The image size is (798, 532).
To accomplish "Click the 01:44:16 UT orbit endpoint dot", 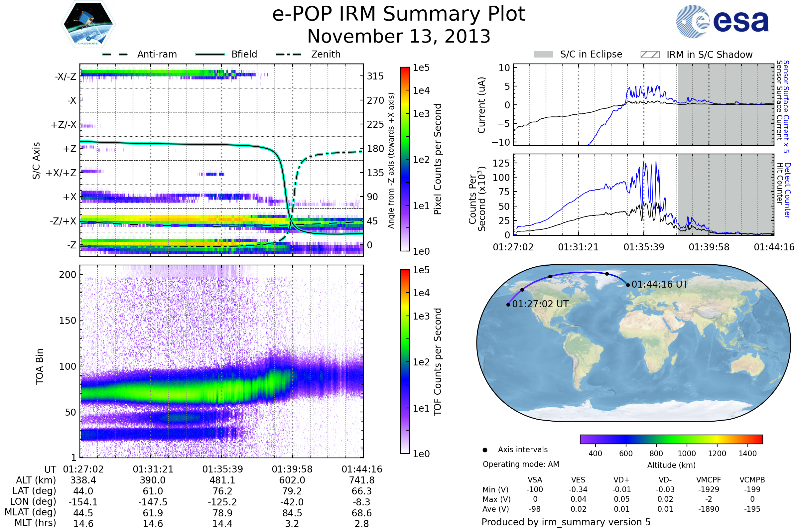I will coord(628,285).
